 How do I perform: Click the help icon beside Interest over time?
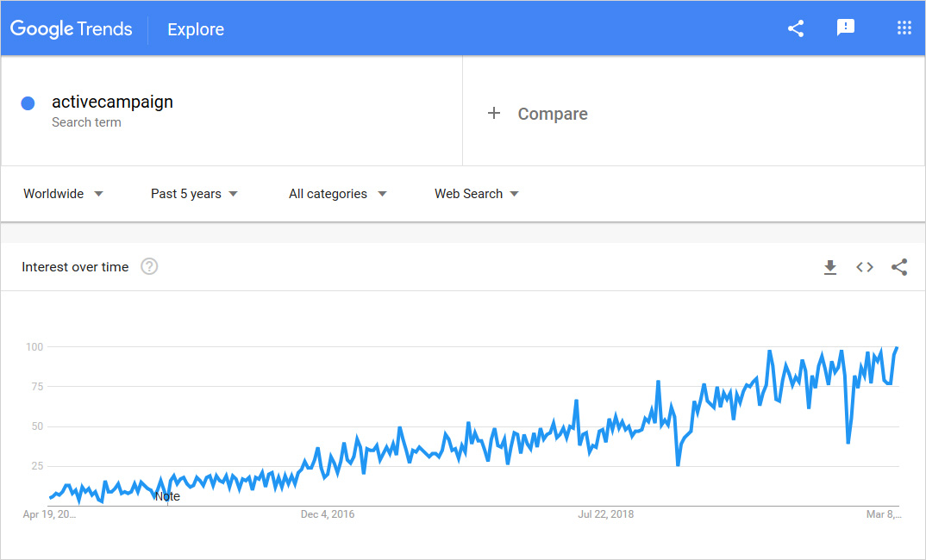click(149, 266)
